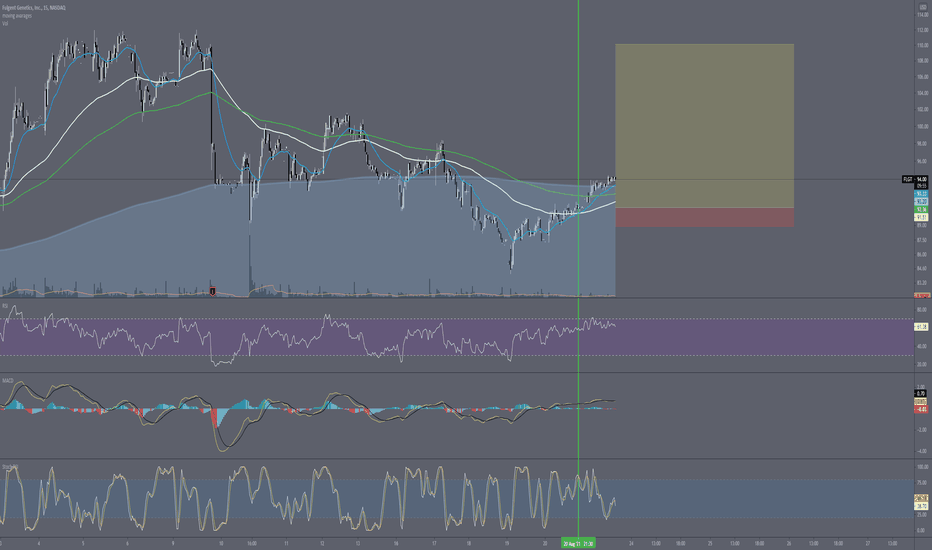932x550 pixels.
Task: Click the red volume value label on the price axis
Action: pos(921,296)
